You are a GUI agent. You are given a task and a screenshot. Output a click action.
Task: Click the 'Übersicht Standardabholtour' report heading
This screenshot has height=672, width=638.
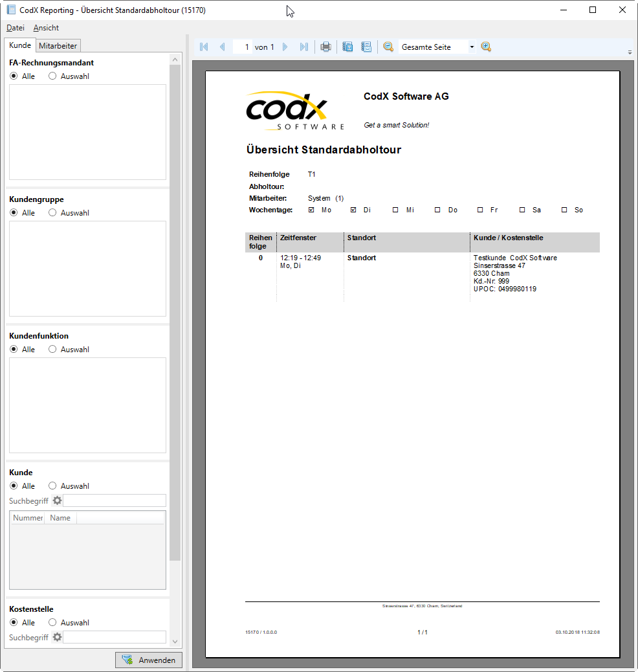324,150
